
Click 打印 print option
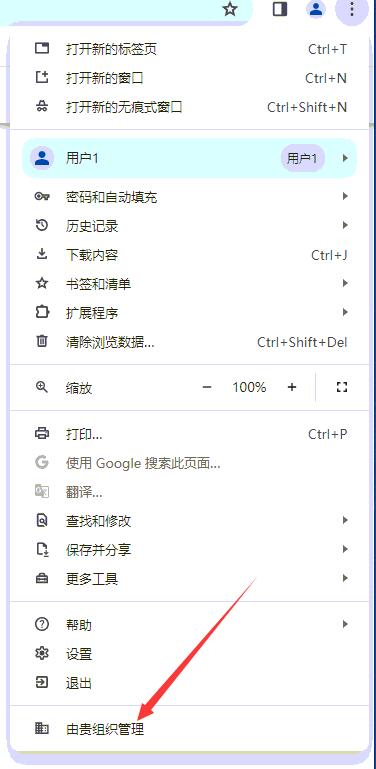point(189,434)
